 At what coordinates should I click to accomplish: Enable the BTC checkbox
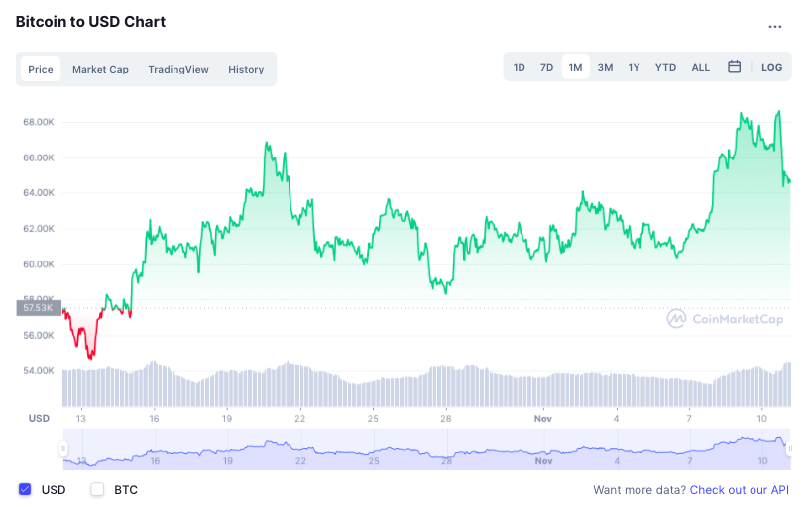click(97, 489)
